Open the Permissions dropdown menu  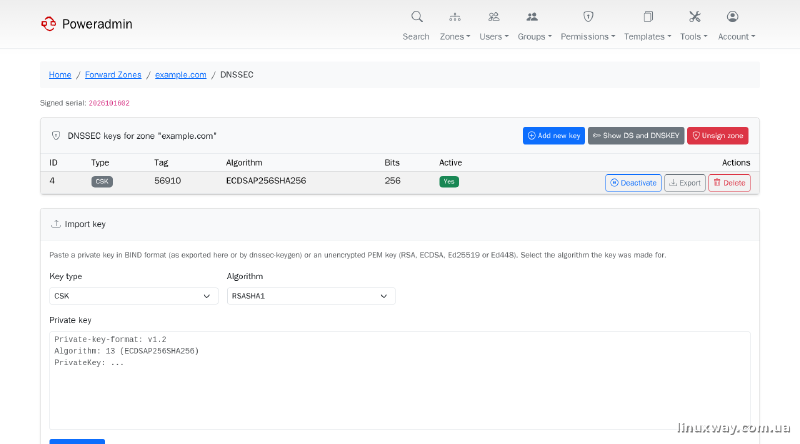[x=588, y=37]
